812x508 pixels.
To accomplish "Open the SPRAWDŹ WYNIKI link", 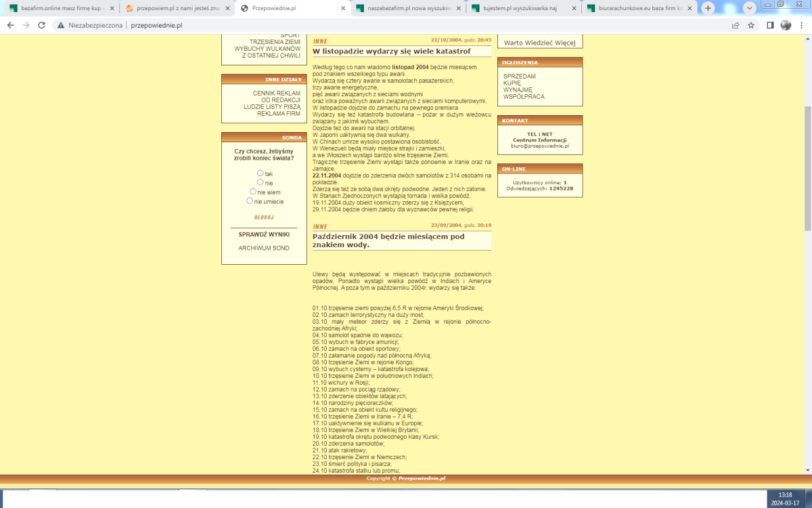I will pyautogui.click(x=264, y=234).
